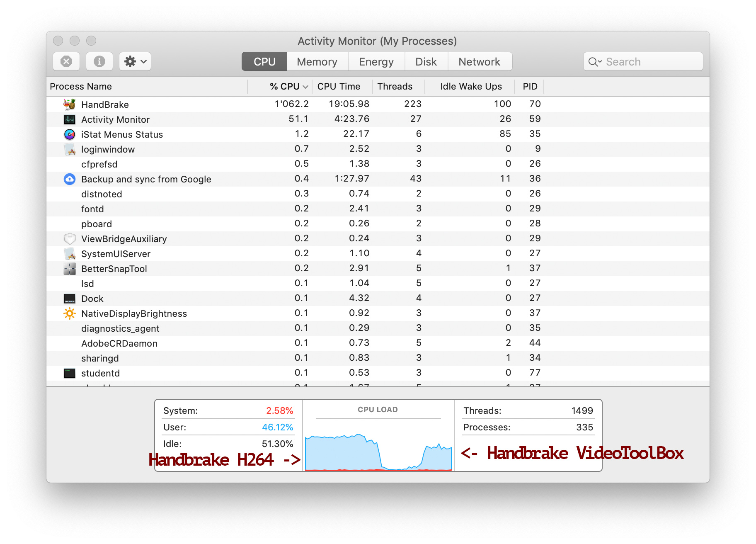Force quit process with the X button

[x=66, y=61]
